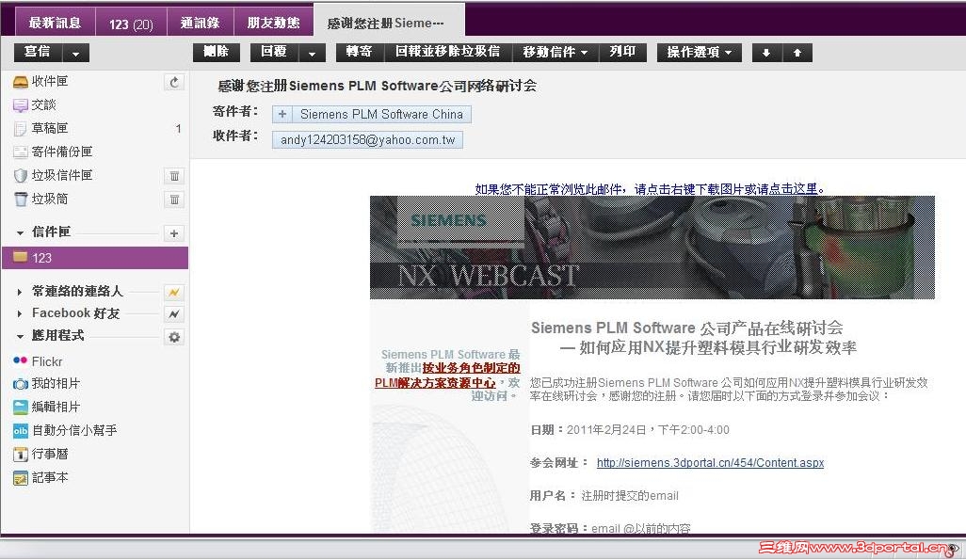
Task: Click 回報並移除垃圾信 button
Action: [448, 53]
